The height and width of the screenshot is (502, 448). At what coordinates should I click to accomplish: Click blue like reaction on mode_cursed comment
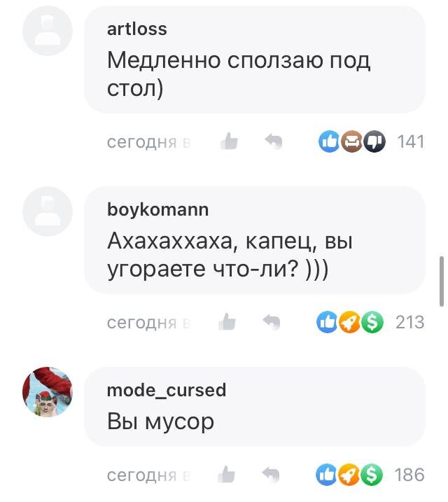[326, 474]
